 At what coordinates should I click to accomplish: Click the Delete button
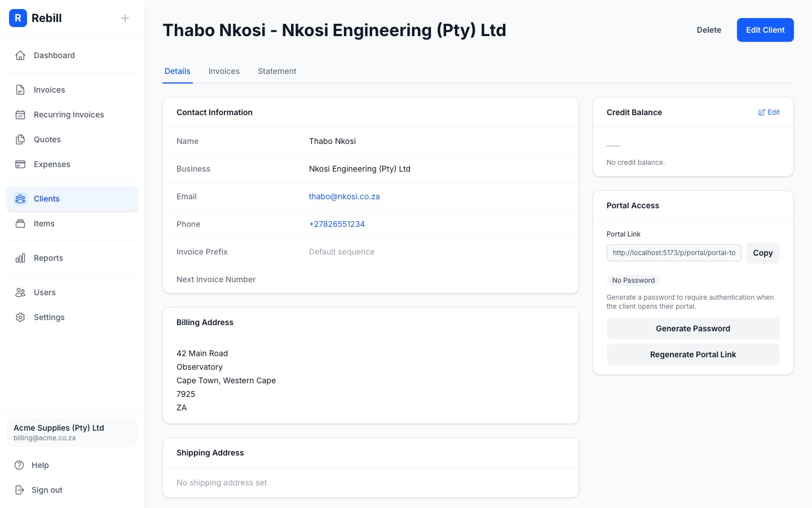click(709, 30)
